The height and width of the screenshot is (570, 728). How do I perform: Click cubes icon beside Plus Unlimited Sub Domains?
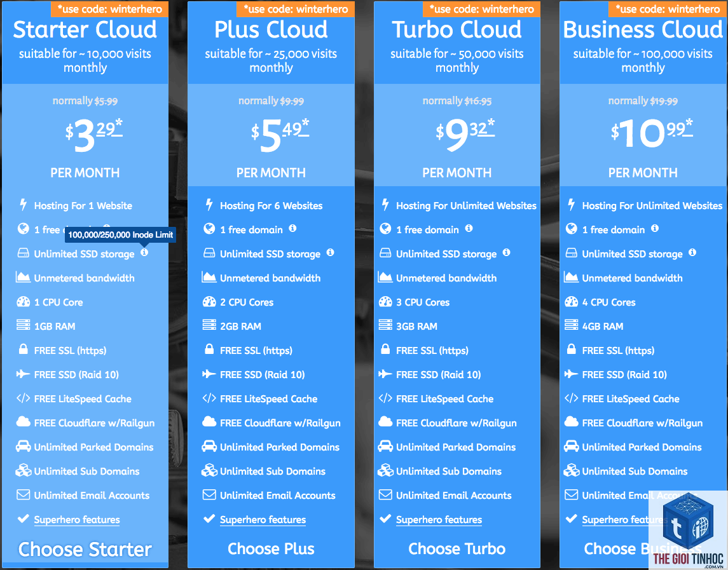209,470
